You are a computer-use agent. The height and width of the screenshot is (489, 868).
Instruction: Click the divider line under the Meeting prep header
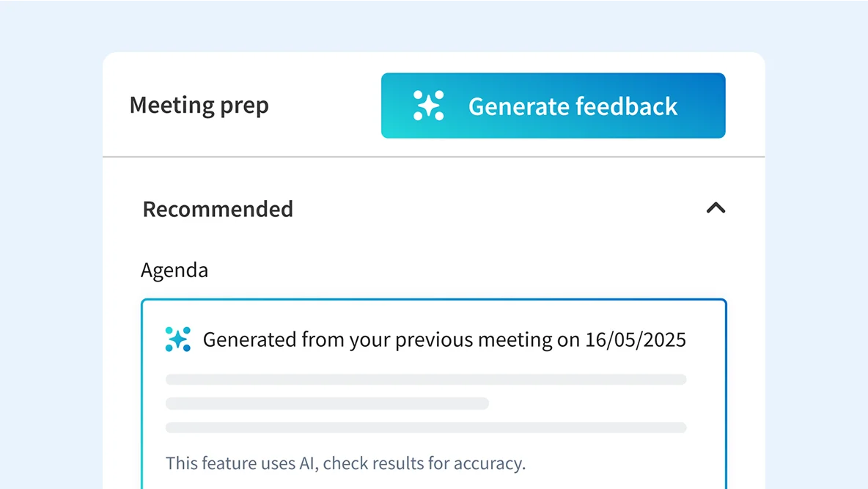tap(433, 157)
